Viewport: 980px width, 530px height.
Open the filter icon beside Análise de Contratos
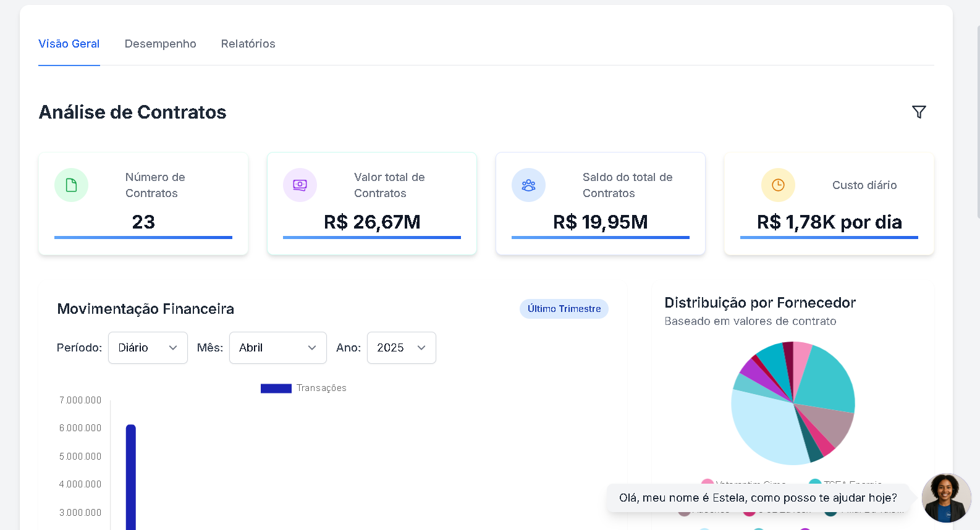click(x=919, y=112)
